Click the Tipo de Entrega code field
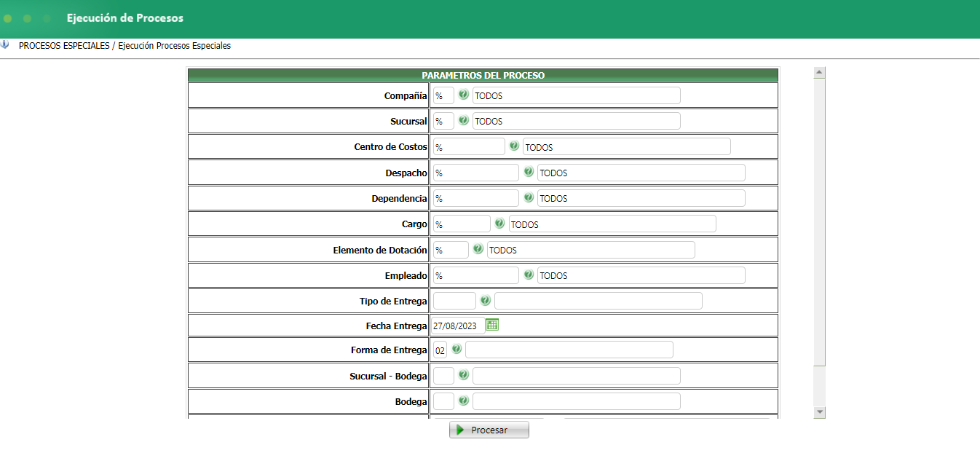980x461 pixels. pos(454,301)
